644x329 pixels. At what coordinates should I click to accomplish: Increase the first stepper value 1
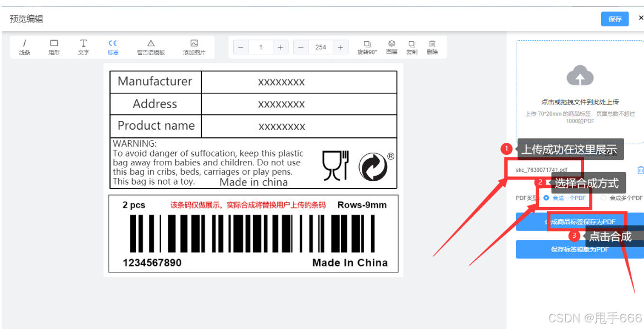pos(280,47)
